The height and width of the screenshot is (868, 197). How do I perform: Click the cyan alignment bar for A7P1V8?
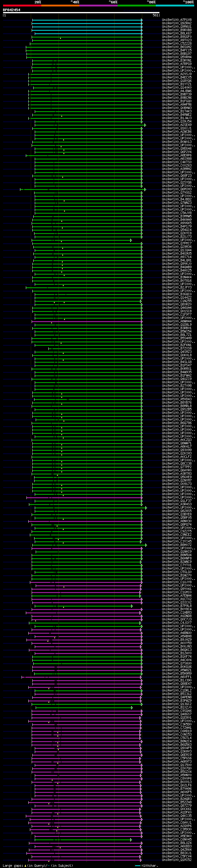[x=87, y=20]
